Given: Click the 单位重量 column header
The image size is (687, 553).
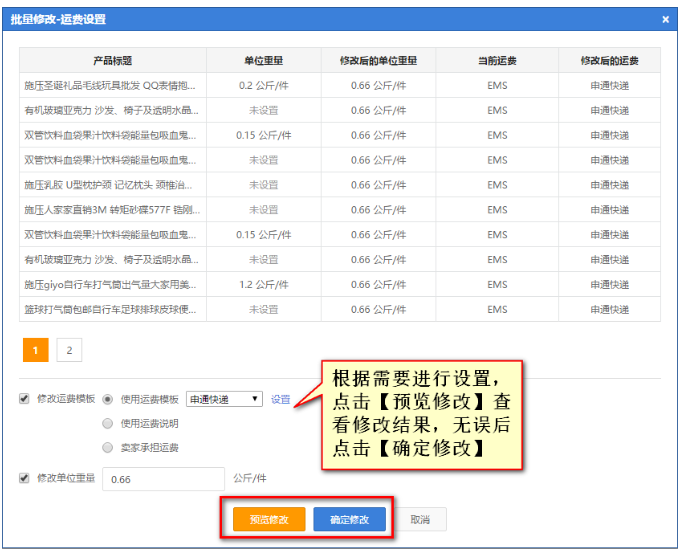Looking at the screenshot, I should [x=264, y=60].
